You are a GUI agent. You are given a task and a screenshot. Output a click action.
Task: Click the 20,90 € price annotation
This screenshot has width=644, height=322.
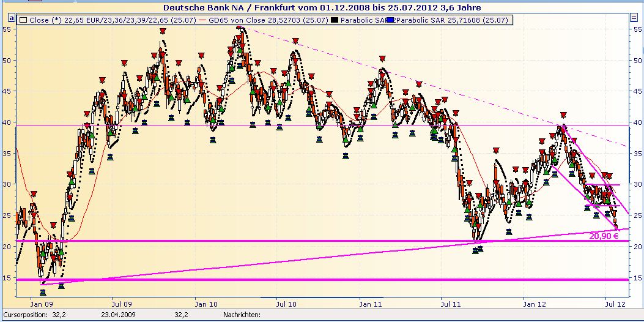(604, 236)
